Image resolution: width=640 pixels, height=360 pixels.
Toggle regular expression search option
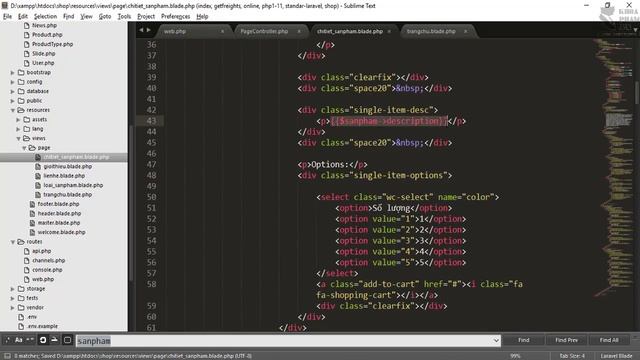pos(7,340)
